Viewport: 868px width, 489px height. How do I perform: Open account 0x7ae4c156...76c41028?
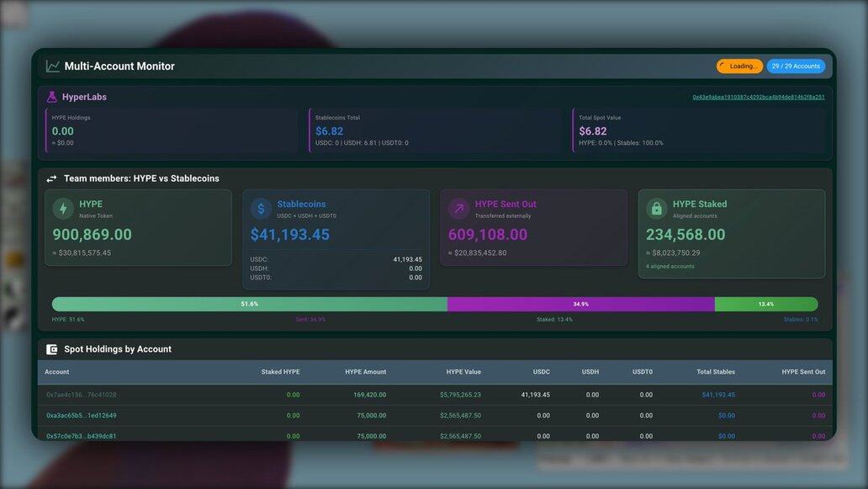tap(82, 395)
